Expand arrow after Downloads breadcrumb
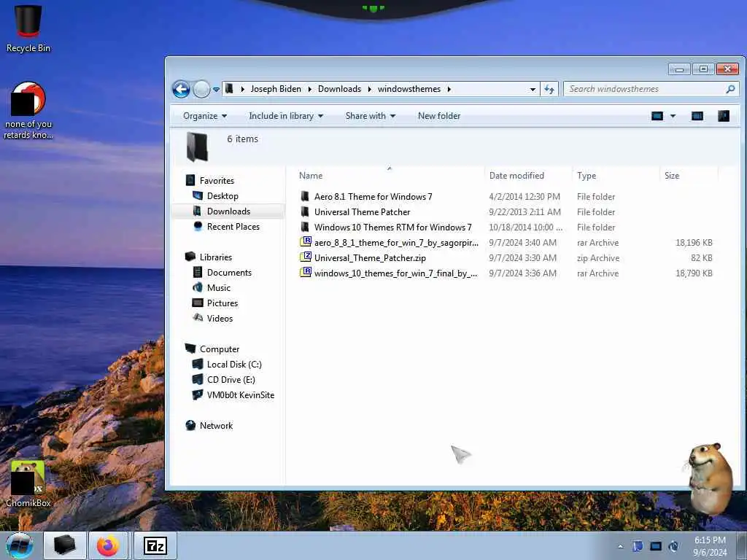Screen dimensions: 747x560 369,89
